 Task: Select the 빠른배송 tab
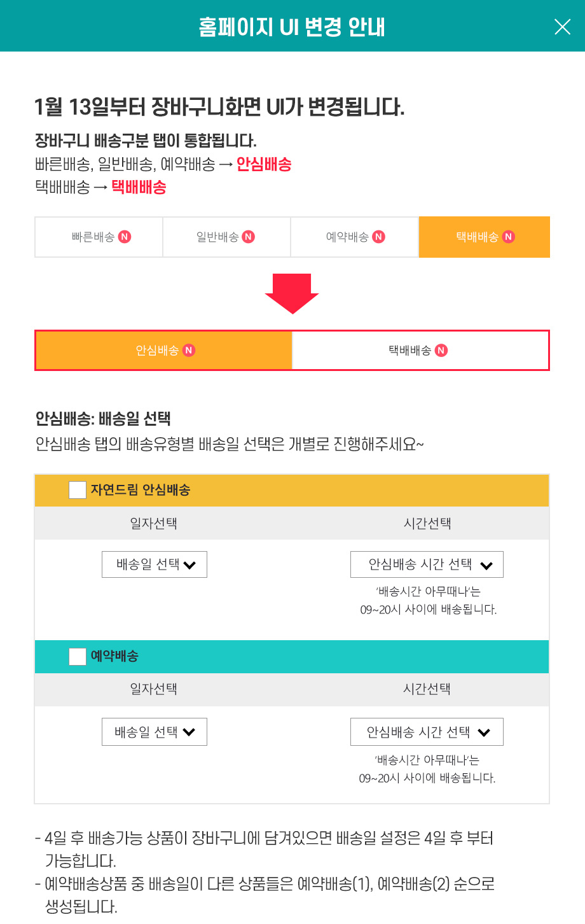(99, 237)
